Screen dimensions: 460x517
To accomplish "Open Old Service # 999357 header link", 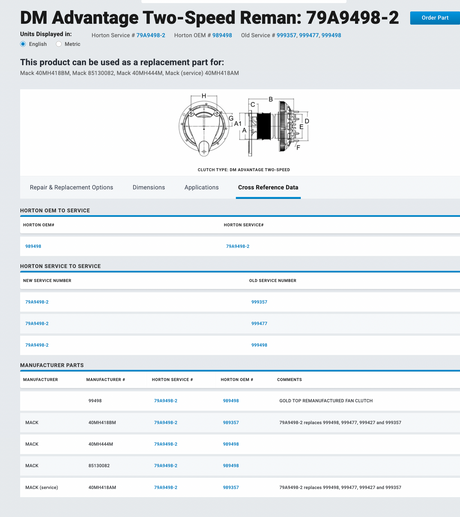I will tap(286, 35).
